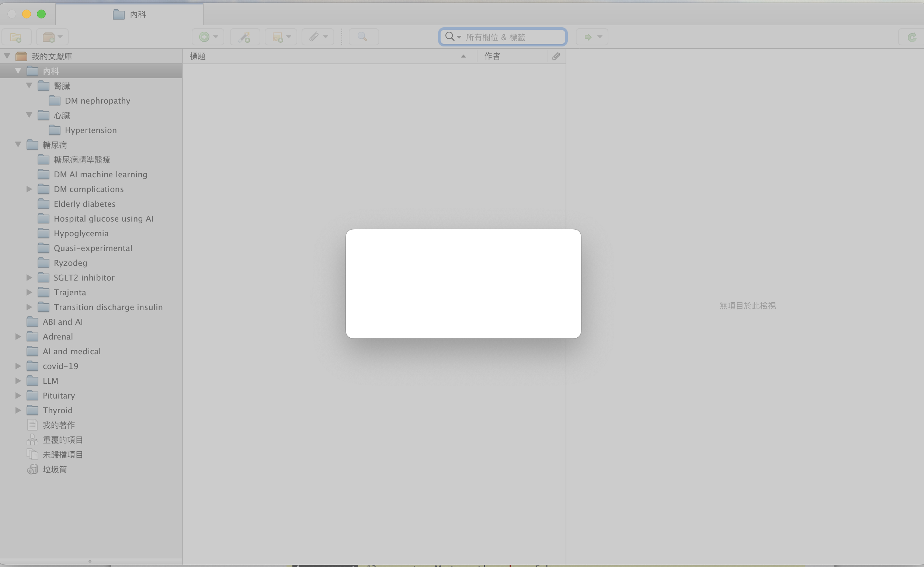Screen dimensions: 924x567
Task: Click the green locate arrow icon
Action: click(588, 37)
